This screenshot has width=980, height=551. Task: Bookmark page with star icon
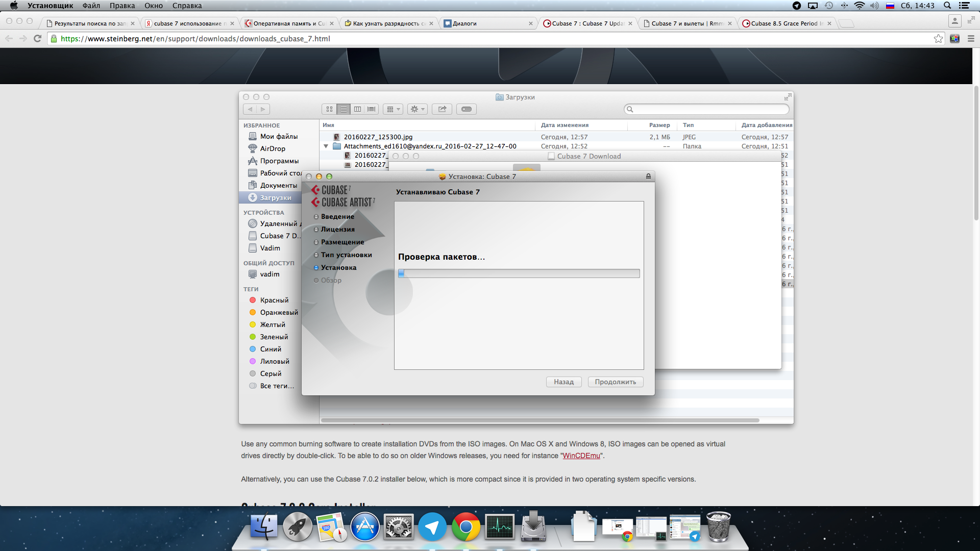tap(938, 39)
